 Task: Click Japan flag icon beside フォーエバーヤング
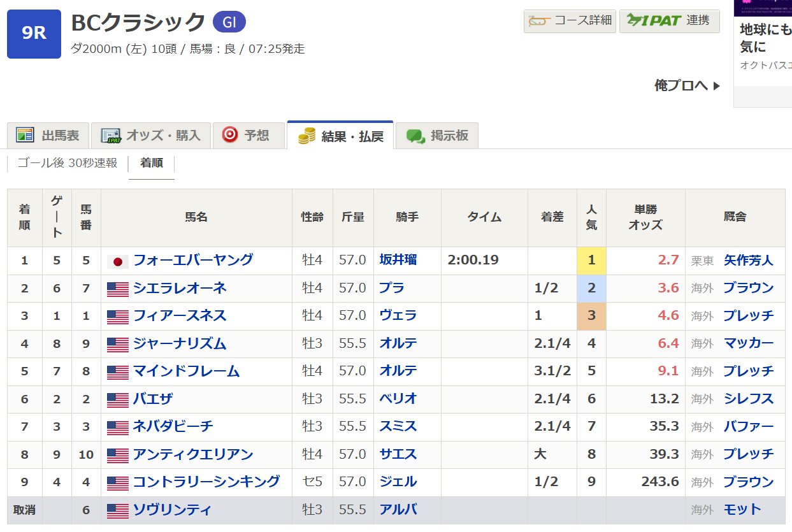click(x=118, y=261)
